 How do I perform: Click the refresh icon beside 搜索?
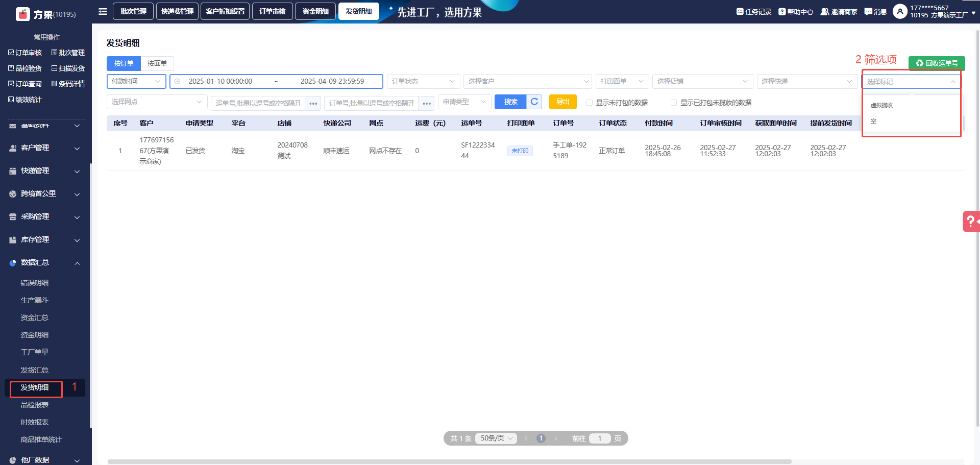click(534, 102)
